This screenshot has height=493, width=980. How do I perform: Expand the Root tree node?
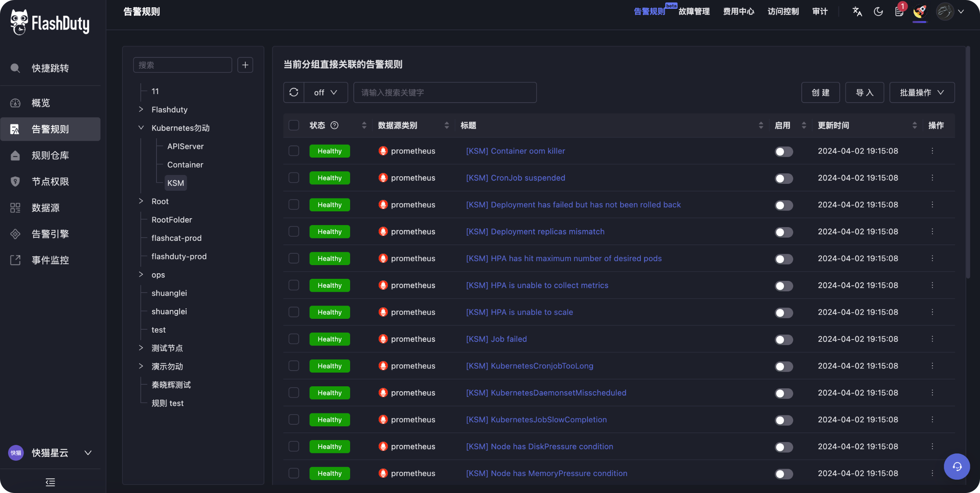[141, 201]
